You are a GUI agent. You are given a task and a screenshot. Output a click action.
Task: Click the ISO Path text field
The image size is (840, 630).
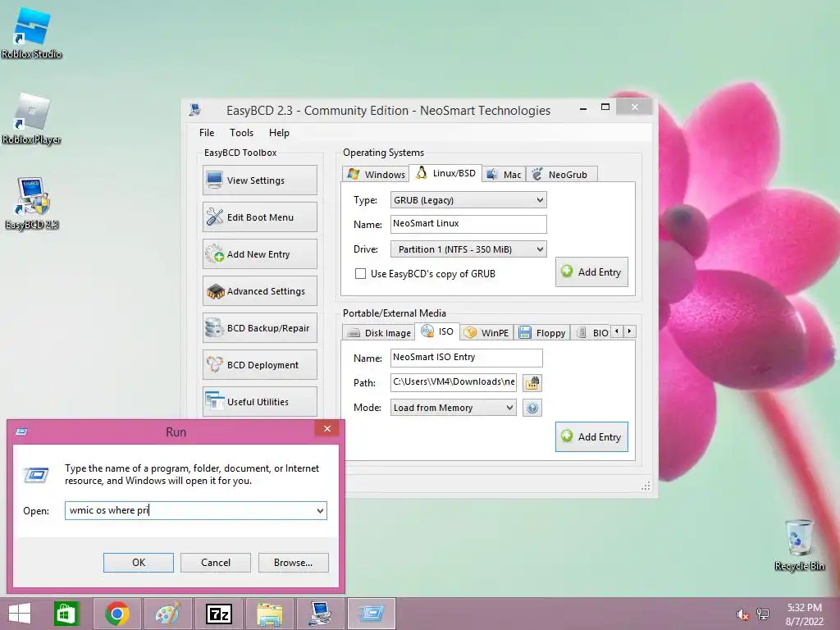tap(453, 382)
